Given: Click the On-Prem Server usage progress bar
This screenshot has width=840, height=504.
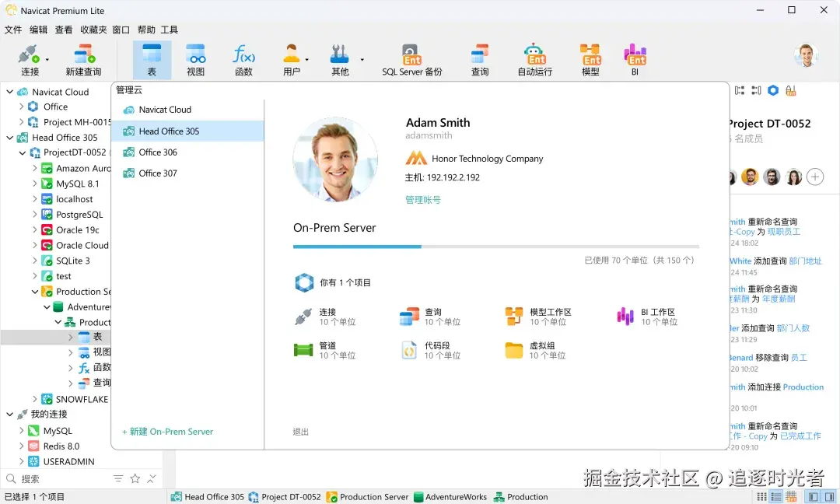Looking at the screenshot, I should [x=495, y=247].
